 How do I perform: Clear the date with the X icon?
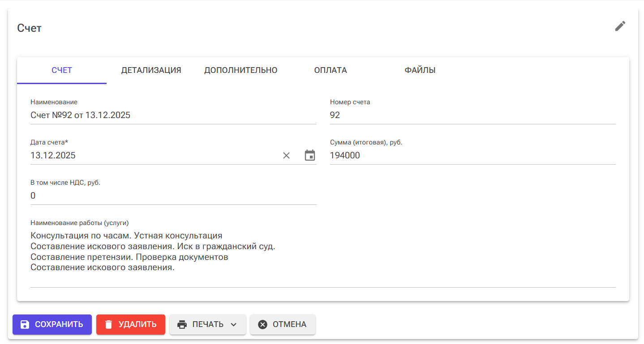point(286,155)
